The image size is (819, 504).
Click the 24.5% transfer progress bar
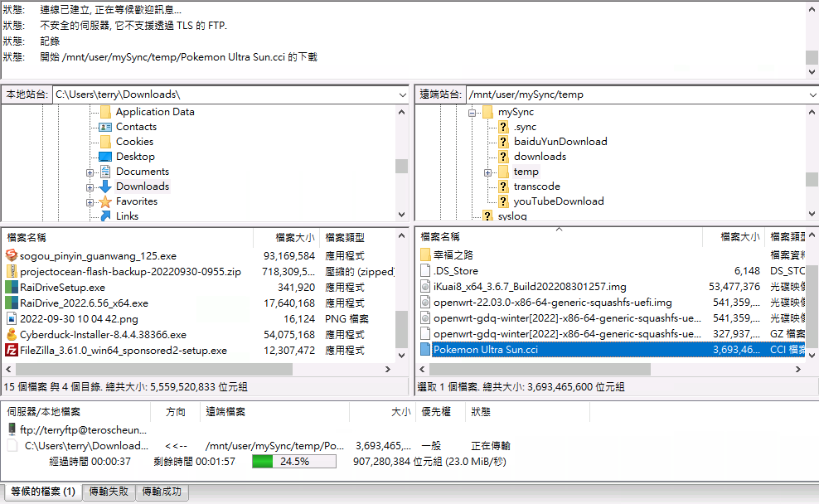294,462
